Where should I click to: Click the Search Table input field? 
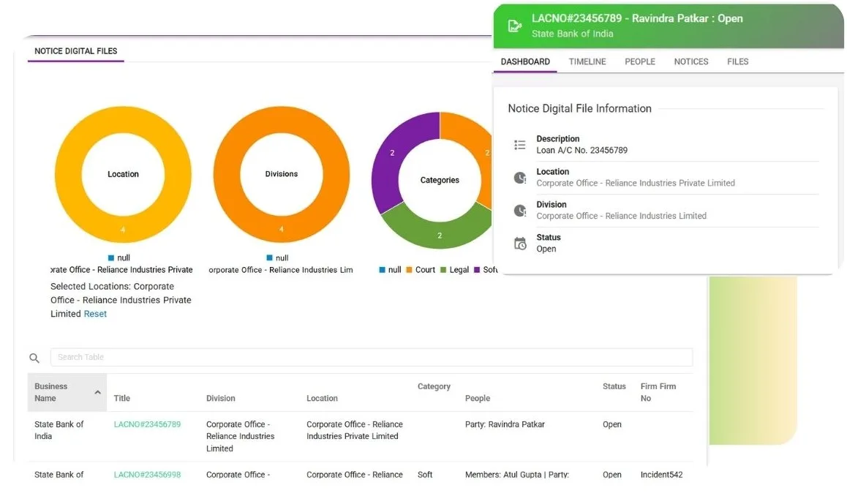371,357
